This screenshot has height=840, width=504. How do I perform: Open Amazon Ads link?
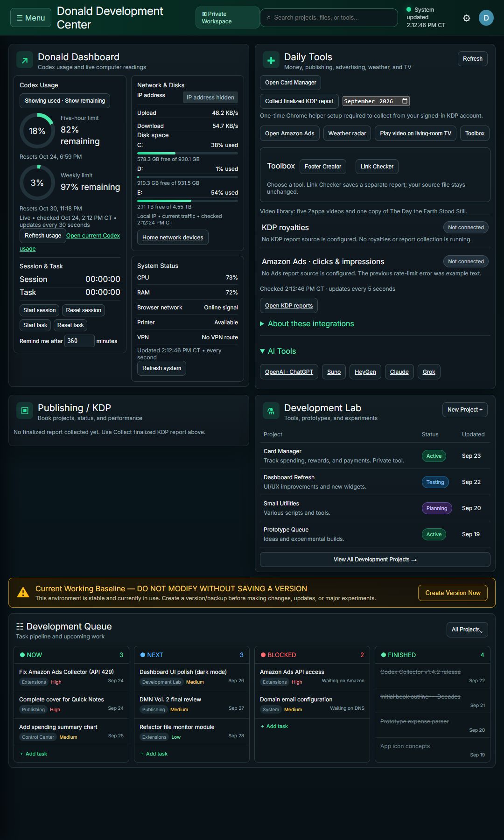click(290, 133)
